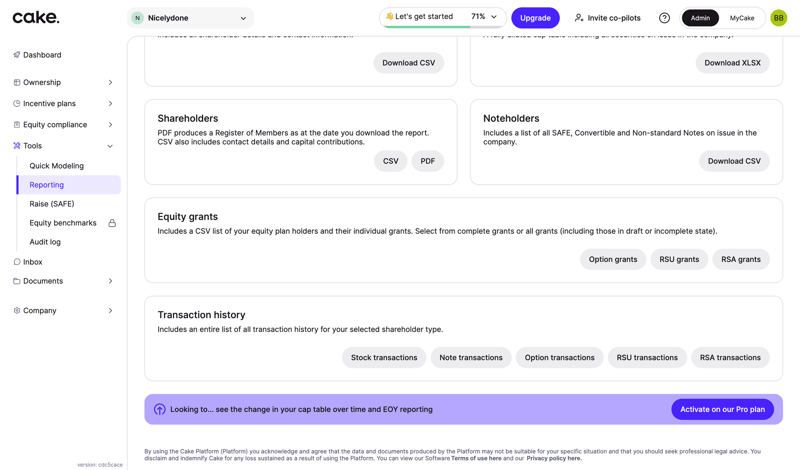
Task: Expand the Let's get started progress dropdown
Action: point(494,17)
